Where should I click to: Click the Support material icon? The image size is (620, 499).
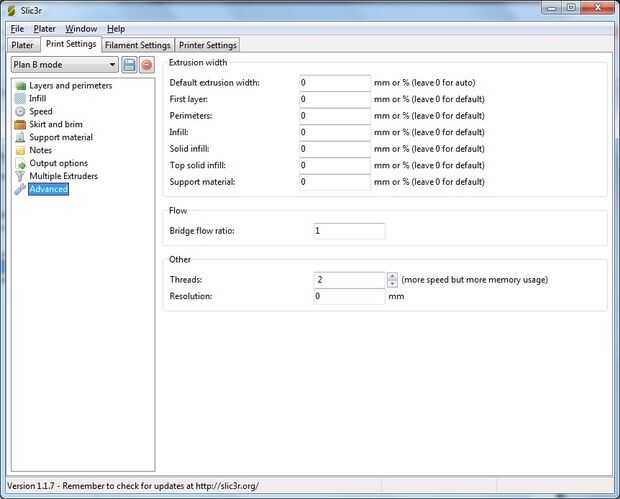click(20, 138)
